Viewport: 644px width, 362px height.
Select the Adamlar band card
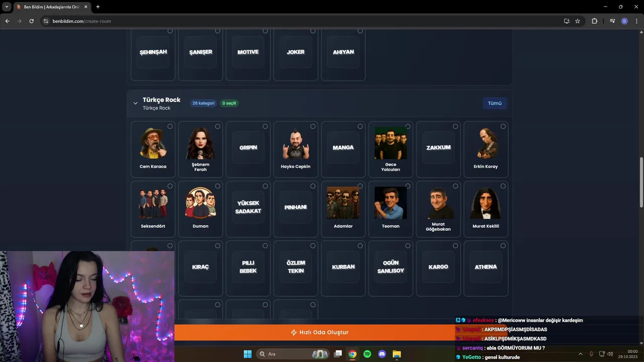(x=343, y=209)
